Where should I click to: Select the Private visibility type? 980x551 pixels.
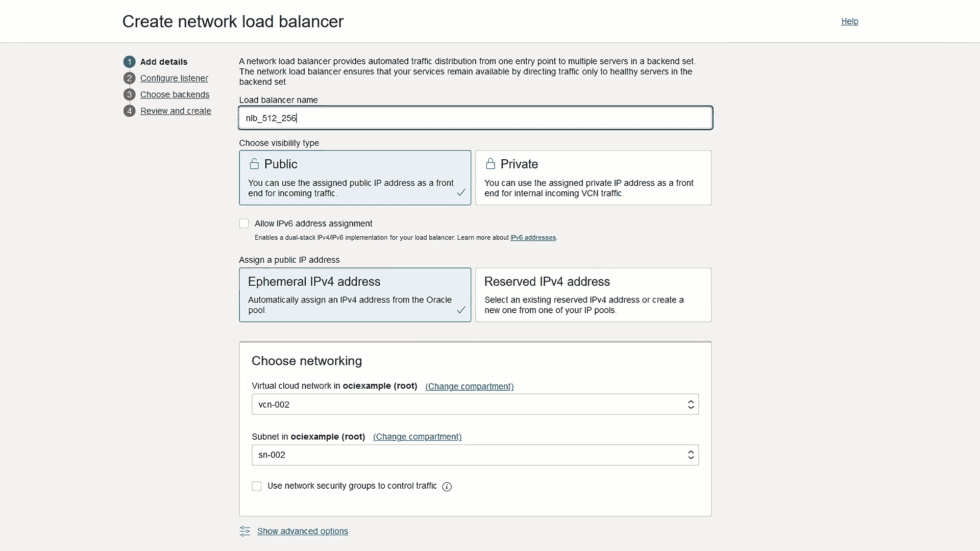(593, 178)
